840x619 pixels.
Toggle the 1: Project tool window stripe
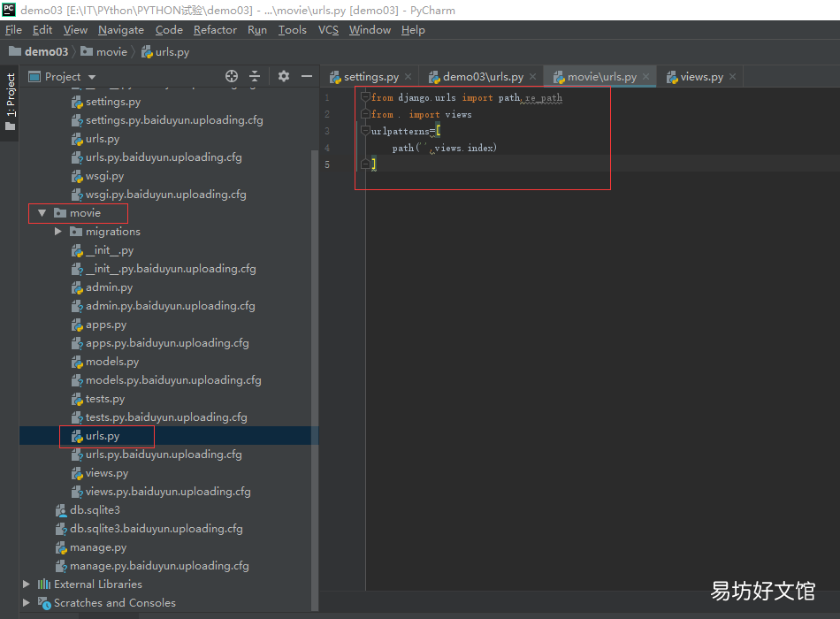click(x=11, y=102)
